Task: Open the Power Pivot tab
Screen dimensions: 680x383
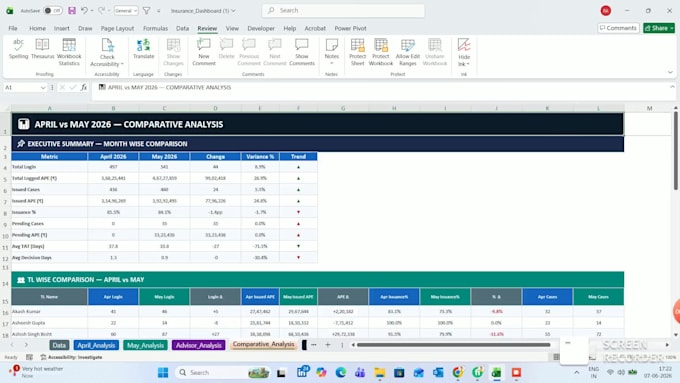Action: pos(350,28)
